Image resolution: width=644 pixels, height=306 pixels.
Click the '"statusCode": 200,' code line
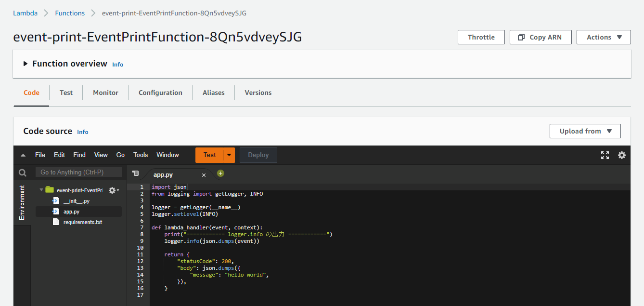[206, 261]
